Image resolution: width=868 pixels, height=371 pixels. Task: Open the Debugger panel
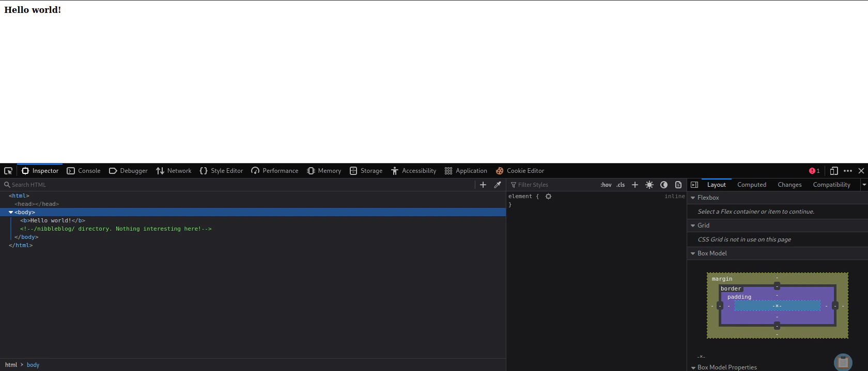pyautogui.click(x=128, y=171)
